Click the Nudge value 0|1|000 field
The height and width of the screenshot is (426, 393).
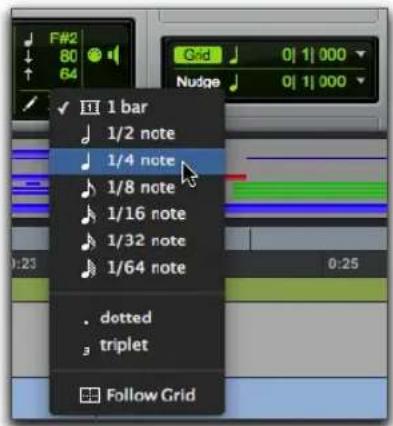(314, 82)
